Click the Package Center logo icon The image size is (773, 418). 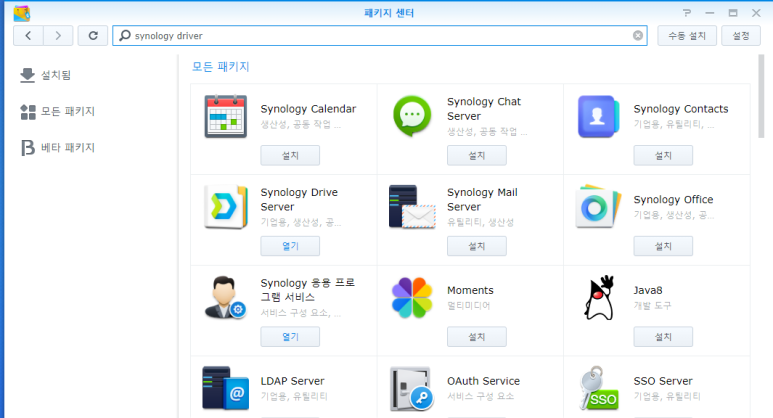(x=22, y=13)
